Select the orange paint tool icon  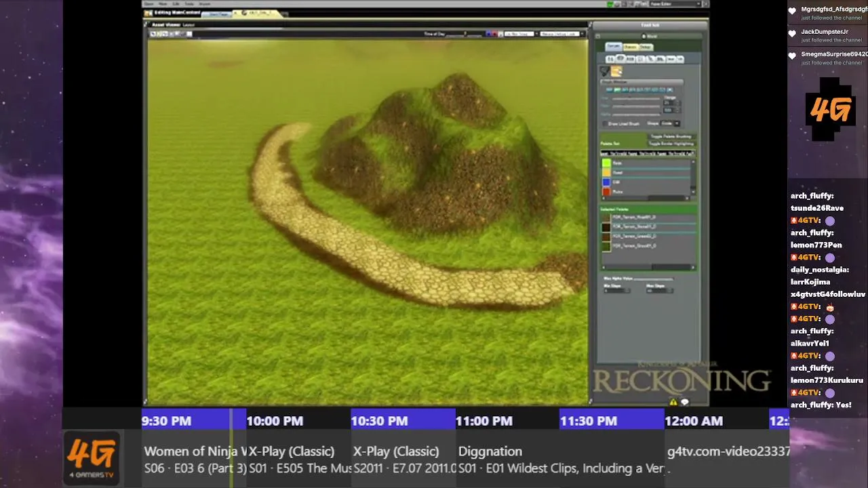point(616,71)
